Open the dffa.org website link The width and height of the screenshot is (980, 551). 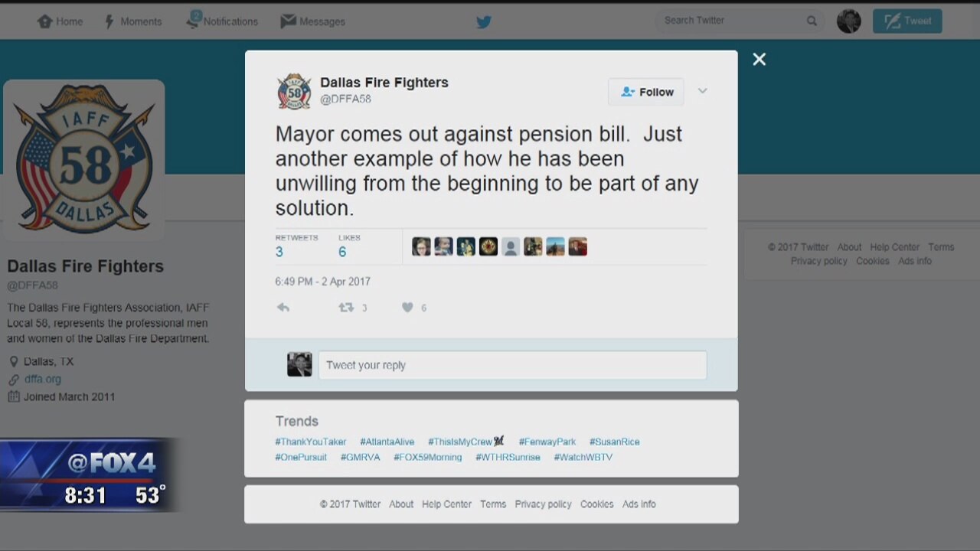point(42,379)
